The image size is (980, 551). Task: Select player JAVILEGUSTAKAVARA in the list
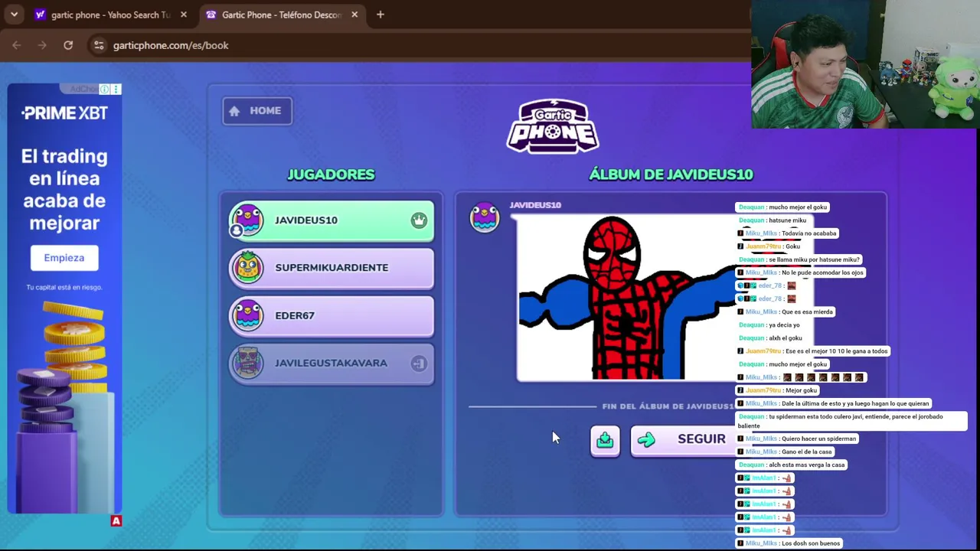(332, 364)
